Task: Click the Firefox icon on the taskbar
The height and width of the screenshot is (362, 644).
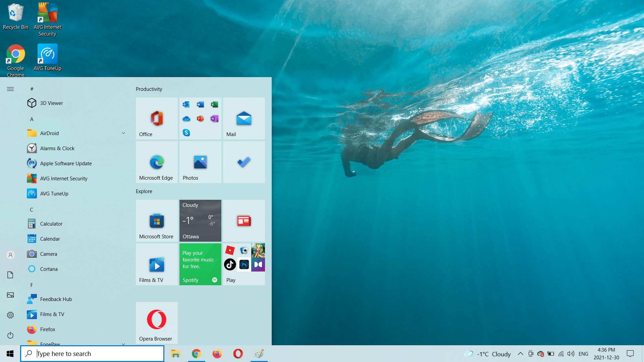Action: 217,354
